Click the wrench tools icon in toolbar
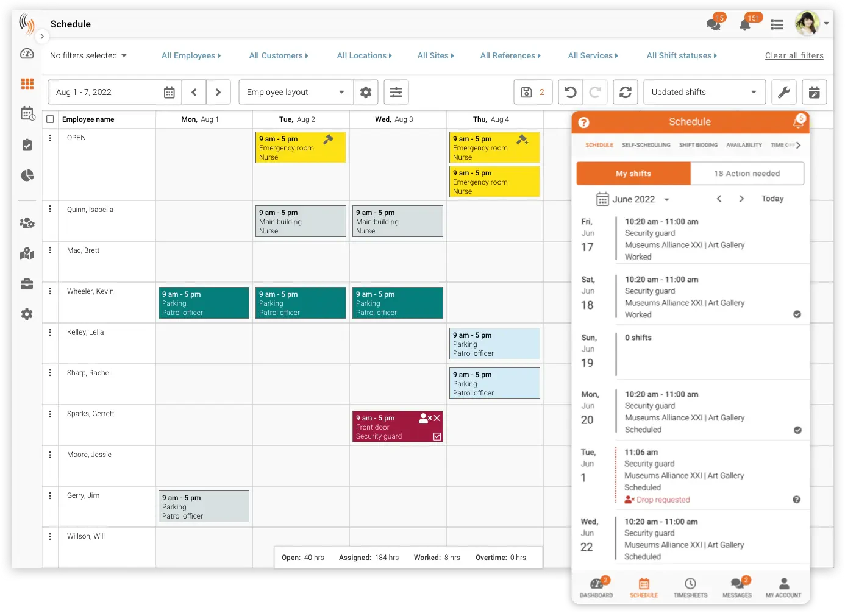Image resolution: width=845 pixels, height=616 pixels. point(784,92)
